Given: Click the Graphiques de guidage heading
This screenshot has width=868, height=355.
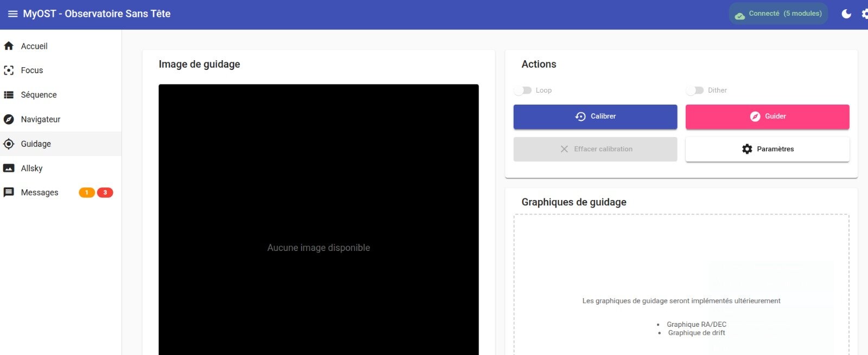Looking at the screenshot, I should tap(574, 202).
